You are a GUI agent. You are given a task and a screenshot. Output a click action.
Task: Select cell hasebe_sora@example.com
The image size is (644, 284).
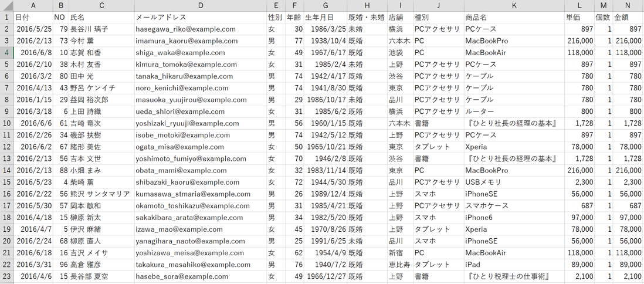pyautogui.click(x=201, y=276)
